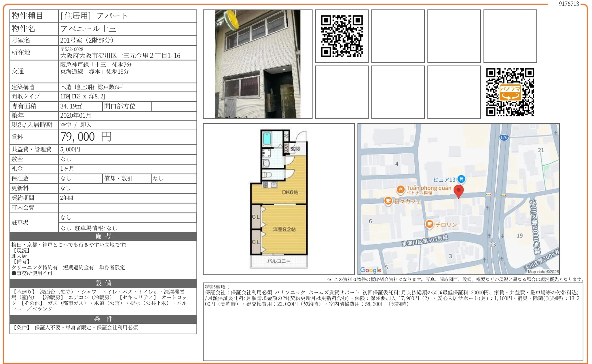Click the Google logo on map
This screenshot has width=592, height=364.
coord(370,270)
